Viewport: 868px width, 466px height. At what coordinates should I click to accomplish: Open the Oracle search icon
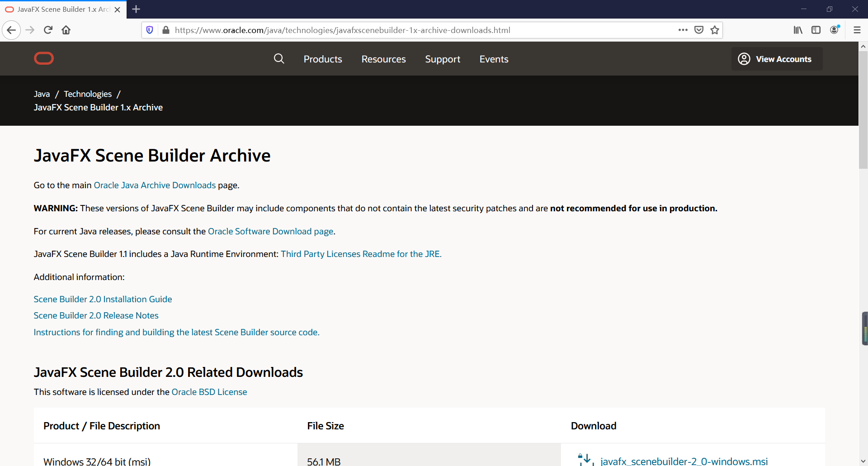point(279,59)
